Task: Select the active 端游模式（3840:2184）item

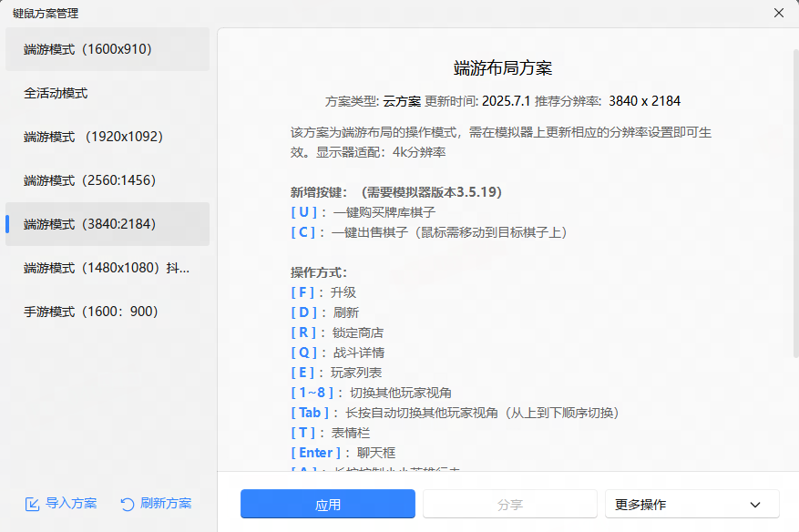Action: pos(108,224)
